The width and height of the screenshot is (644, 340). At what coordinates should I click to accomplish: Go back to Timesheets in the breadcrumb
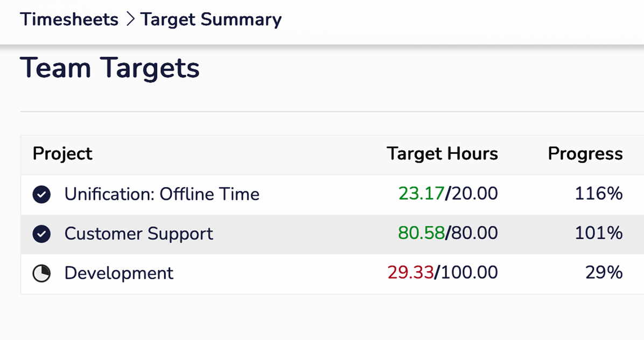click(69, 20)
